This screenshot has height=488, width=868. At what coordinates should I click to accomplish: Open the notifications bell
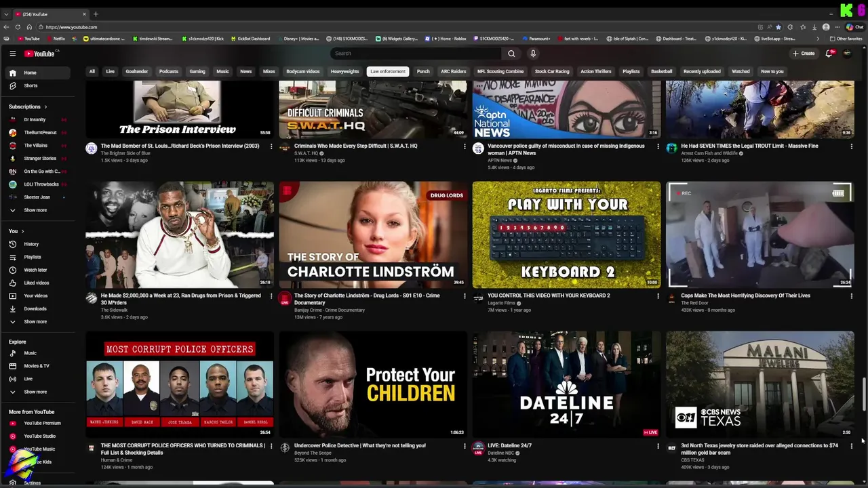(829, 54)
